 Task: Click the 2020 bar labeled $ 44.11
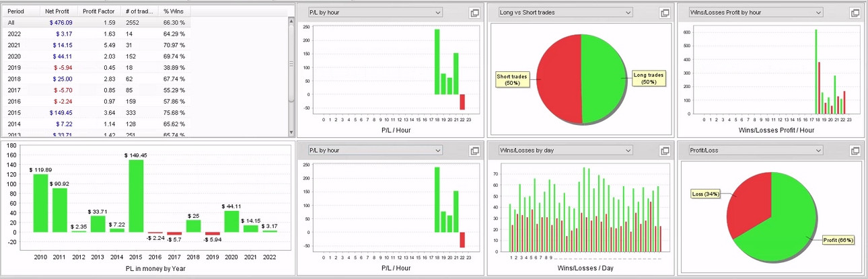coord(232,221)
